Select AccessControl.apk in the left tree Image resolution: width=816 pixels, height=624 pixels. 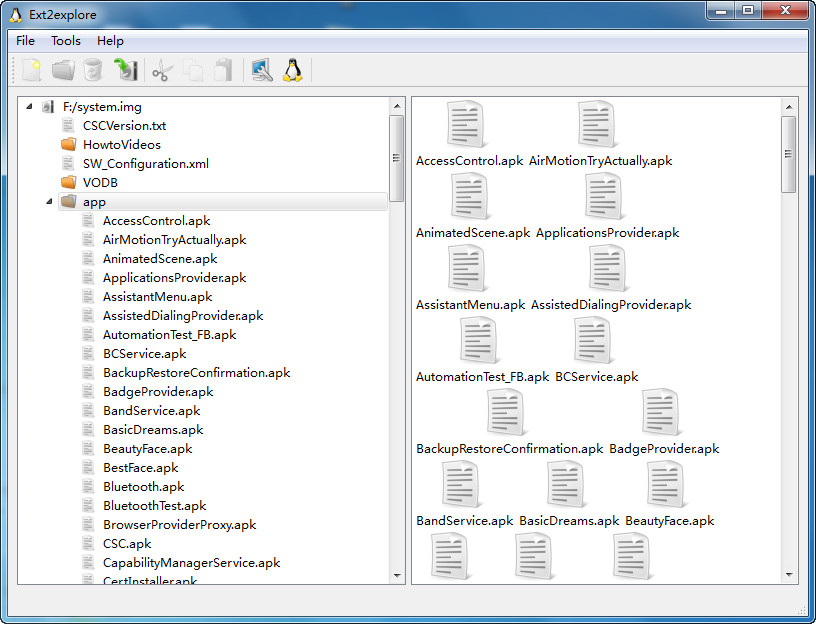[x=157, y=221]
